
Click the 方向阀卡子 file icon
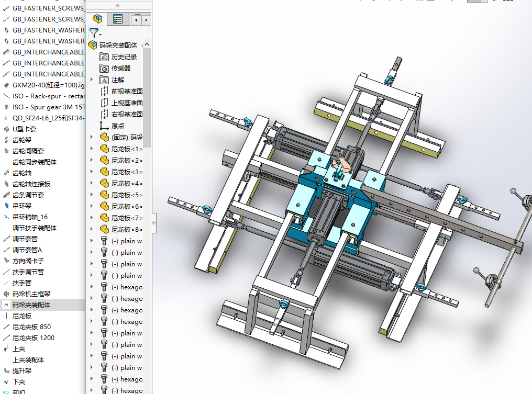coord(6,261)
